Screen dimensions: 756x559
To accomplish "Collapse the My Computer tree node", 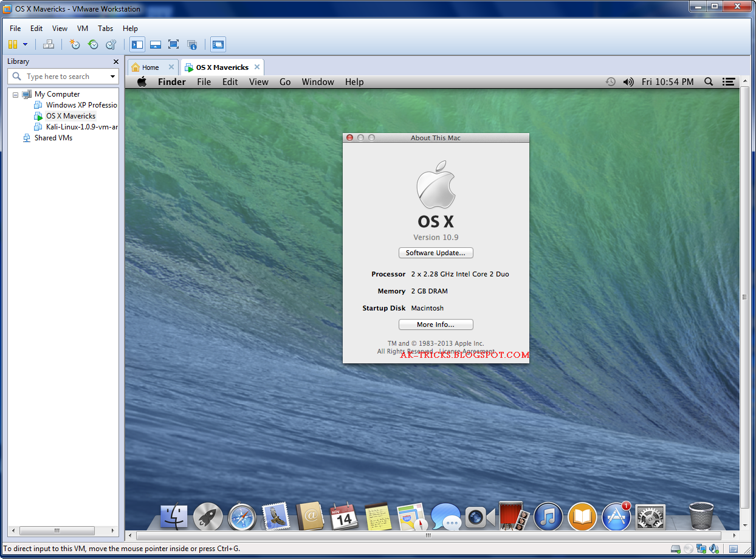I will 15,95.
